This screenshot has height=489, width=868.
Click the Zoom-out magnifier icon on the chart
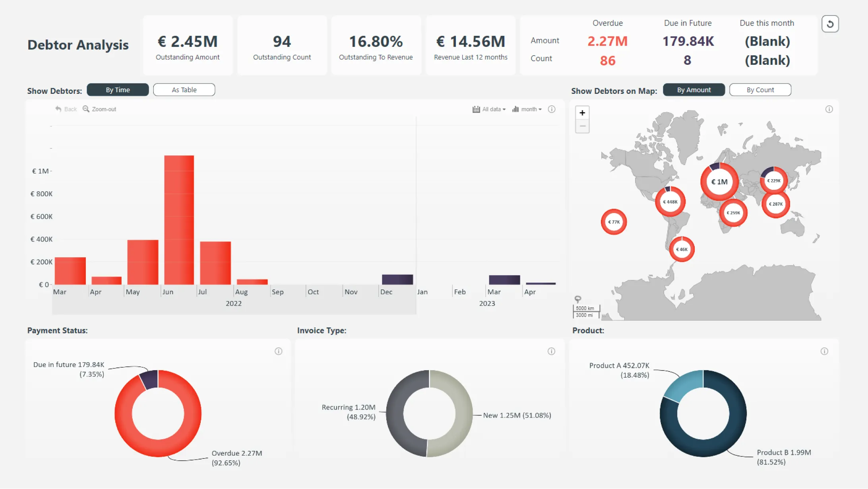[x=86, y=109]
